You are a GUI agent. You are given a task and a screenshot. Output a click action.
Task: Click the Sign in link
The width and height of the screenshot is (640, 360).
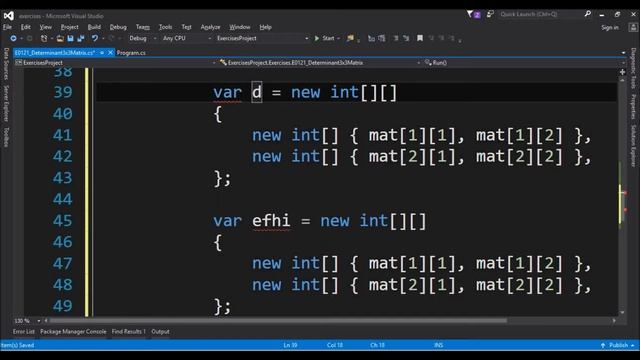click(610, 28)
